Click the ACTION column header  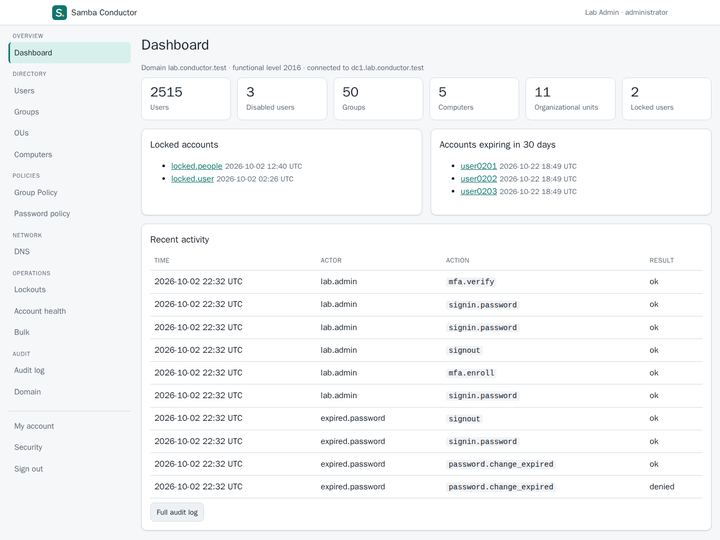(x=457, y=260)
